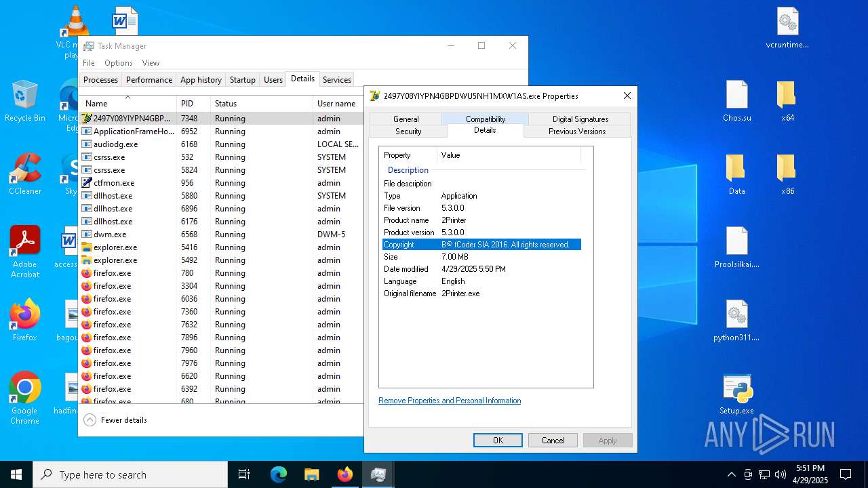This screenshot has width=868, height=488.
Task: Switch to the Services tab
Action: pyautogui.click(x=337, y=80)
